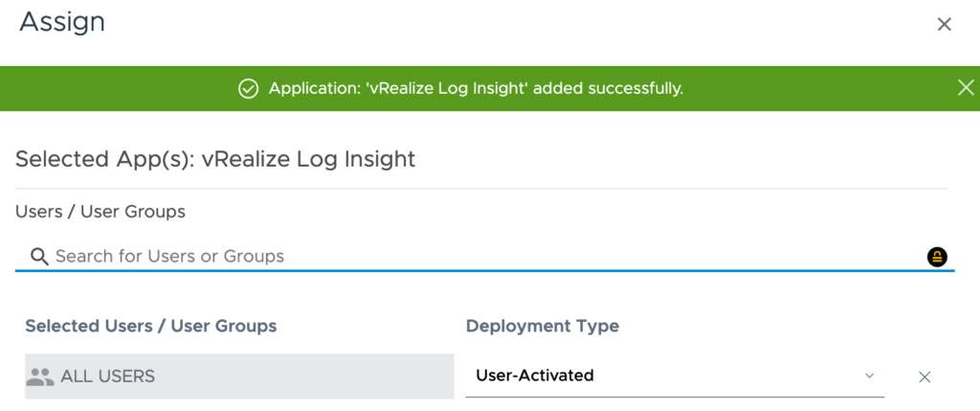The height and width of the screenshot is (411, 980).
Task: Click the empty green banner area left of checkmark
Action: 115,89
